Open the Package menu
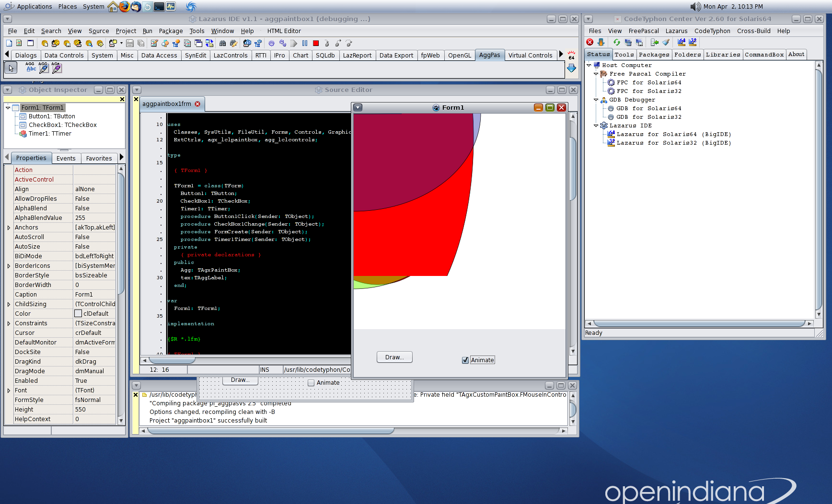Viewport: 832px width, 504px height. click(171, 31)
